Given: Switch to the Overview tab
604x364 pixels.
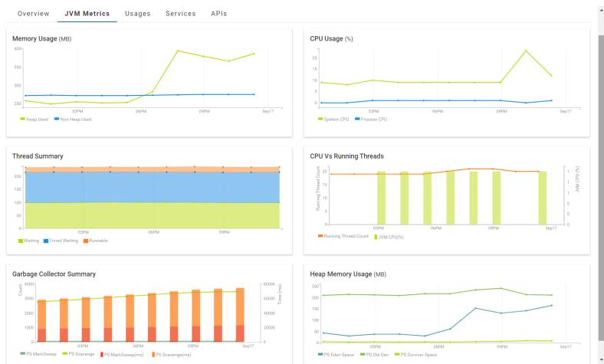Looking at the screenshot, I should 33,14.
